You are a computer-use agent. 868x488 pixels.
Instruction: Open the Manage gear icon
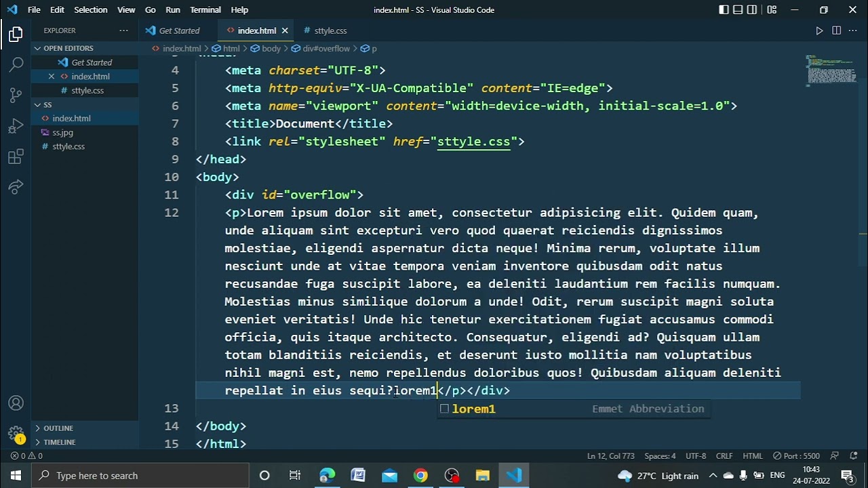click(16, 434)
